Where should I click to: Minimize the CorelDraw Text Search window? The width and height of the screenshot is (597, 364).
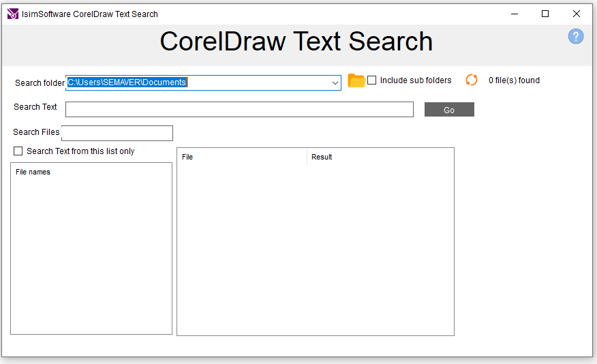coord(515,14)
